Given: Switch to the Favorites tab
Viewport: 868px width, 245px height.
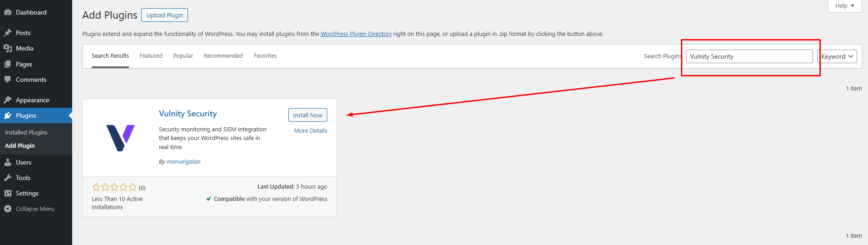Looking at the screenshot, I should tap(265, 56).
